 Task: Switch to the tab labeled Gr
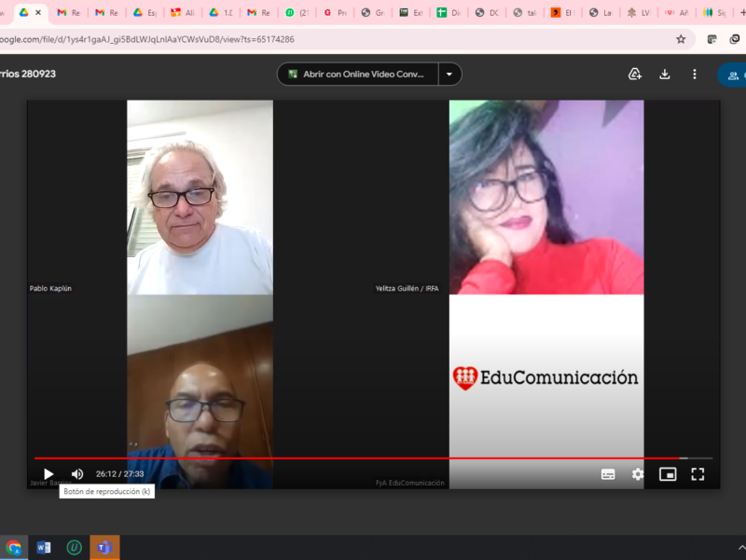tap(374, 13)
